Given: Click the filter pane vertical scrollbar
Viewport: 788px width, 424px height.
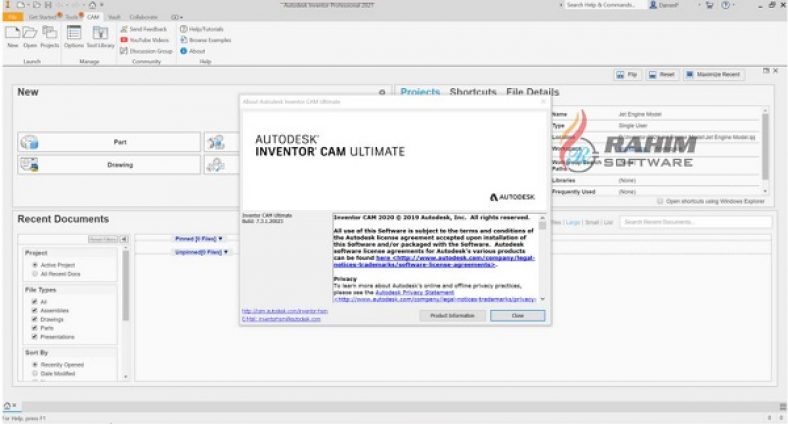Looking at the screenshot, I should 126,314.
